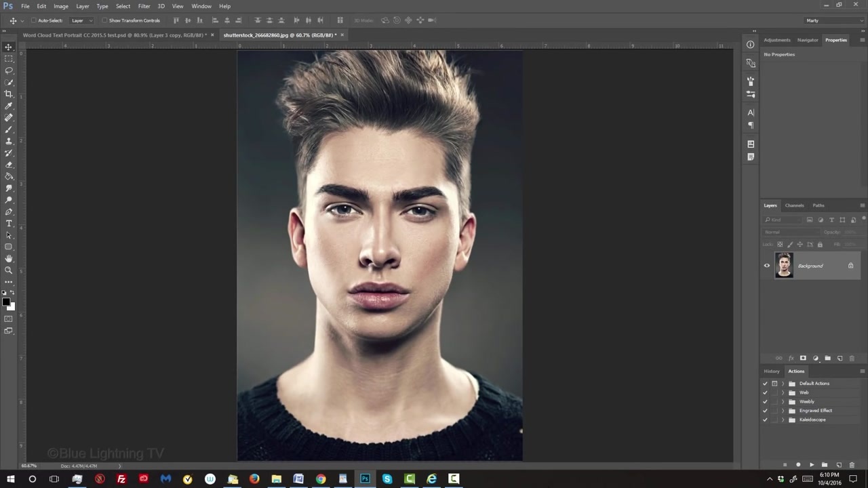This screenshot has height=488, width=868.
Task: Select the Clone Stamp tool
Action: pos(9,141)
